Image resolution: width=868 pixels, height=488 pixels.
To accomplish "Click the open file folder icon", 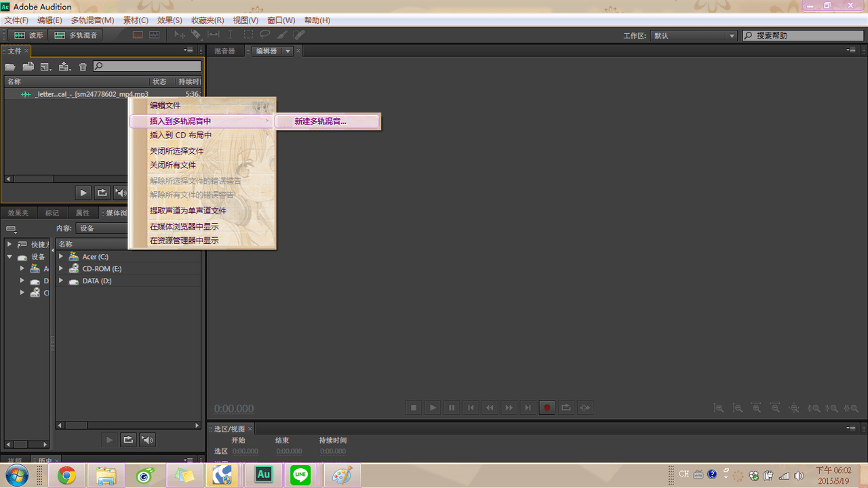I will coord(10,66).
